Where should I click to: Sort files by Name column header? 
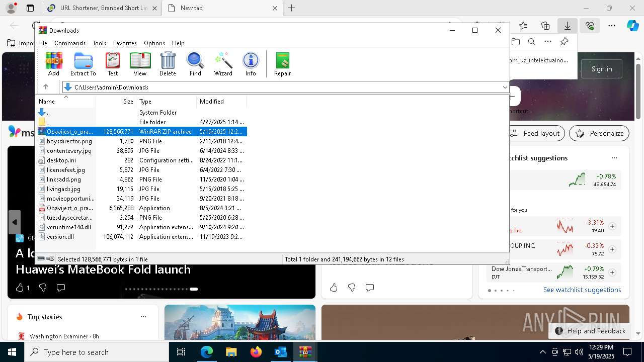coord(66,102)
